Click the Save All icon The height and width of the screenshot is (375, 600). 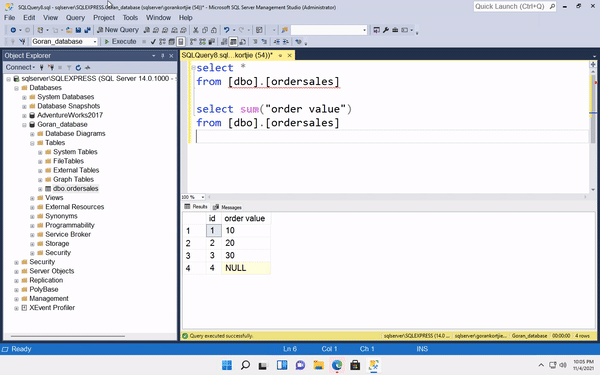tap(88, 30)
